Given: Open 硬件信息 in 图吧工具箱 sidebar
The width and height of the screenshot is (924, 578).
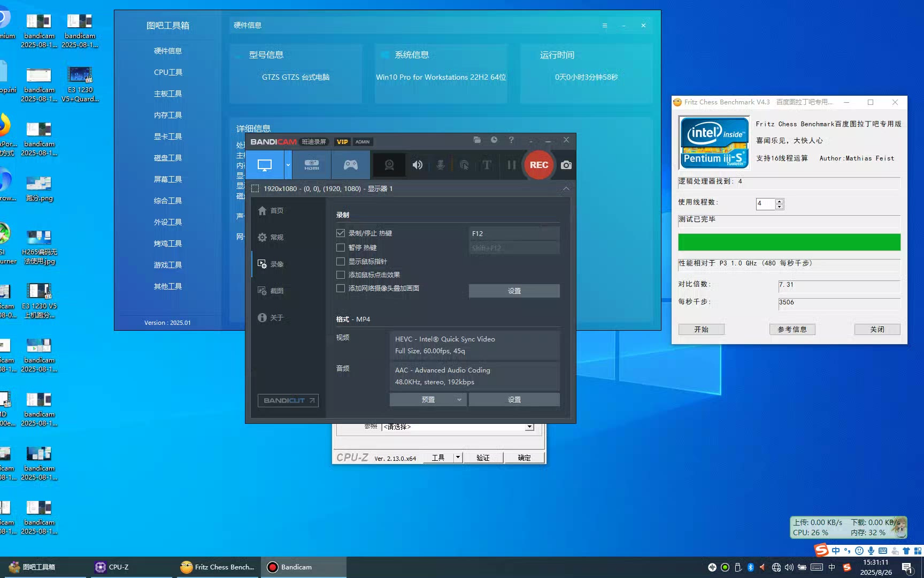Looking at the screenshot, I should pos(168,51).
